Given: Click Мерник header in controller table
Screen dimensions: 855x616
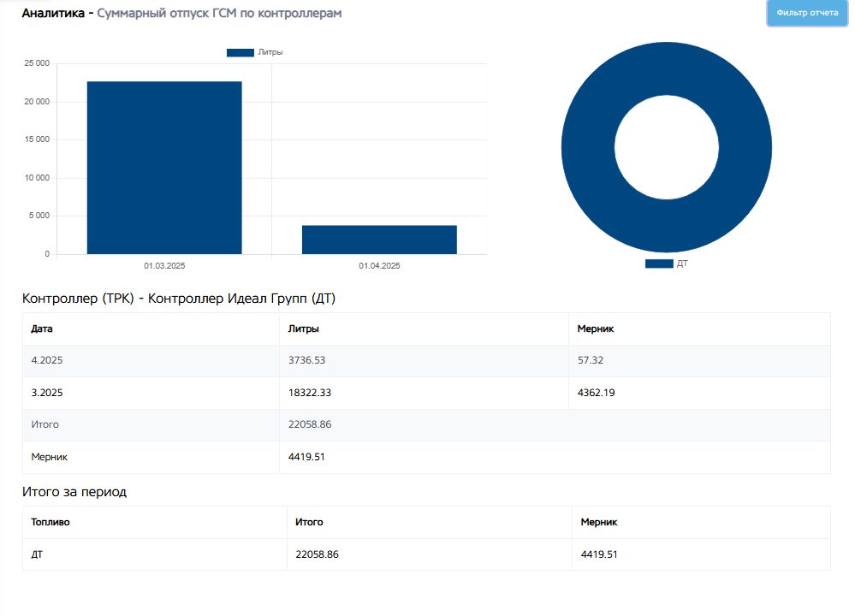Looking at the screenshot, I should coord(596,329).
